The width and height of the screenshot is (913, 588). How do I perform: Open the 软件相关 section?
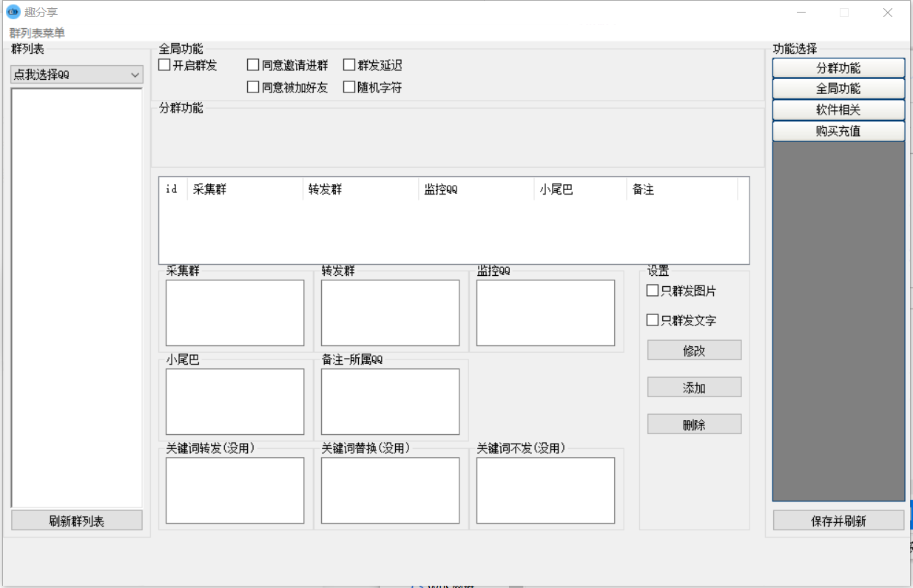click(838, 109)
